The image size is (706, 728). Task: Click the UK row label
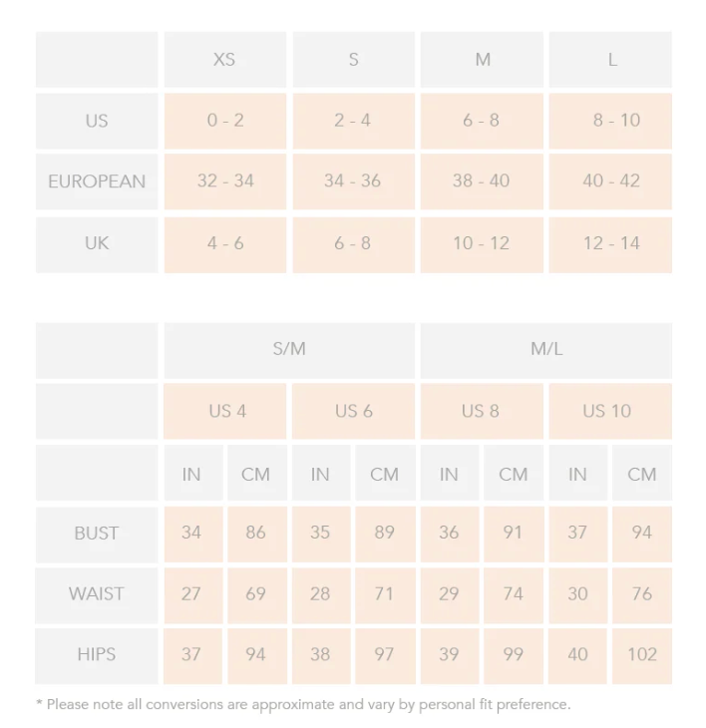(97, 243)
